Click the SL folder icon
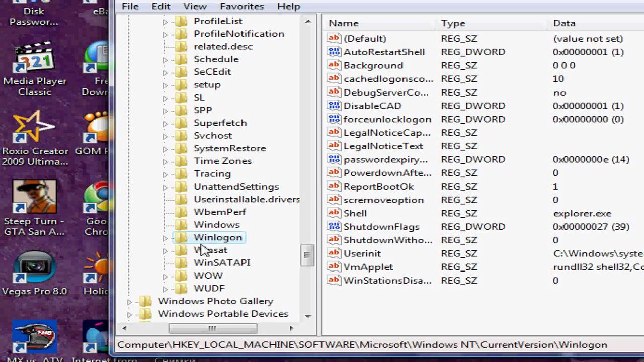Viewport: 644px width, 362px height. (181, 97)
